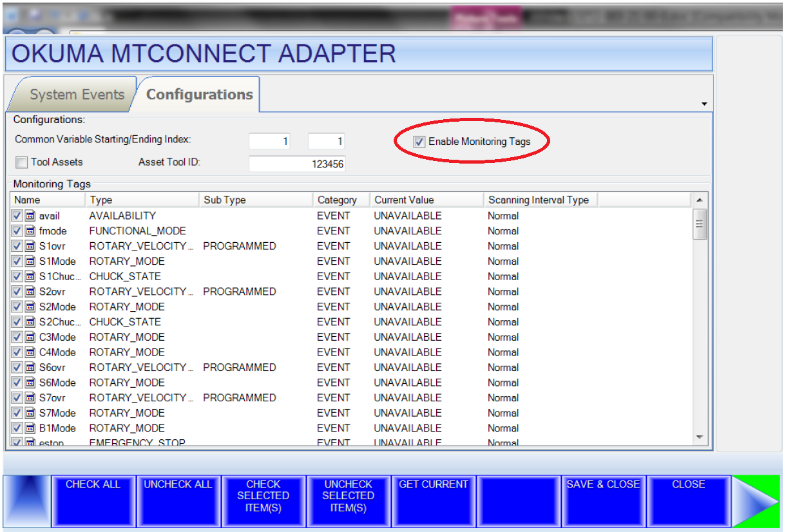786x532 pixels.
Task: Sort by the Category column header
Action: 341,200
